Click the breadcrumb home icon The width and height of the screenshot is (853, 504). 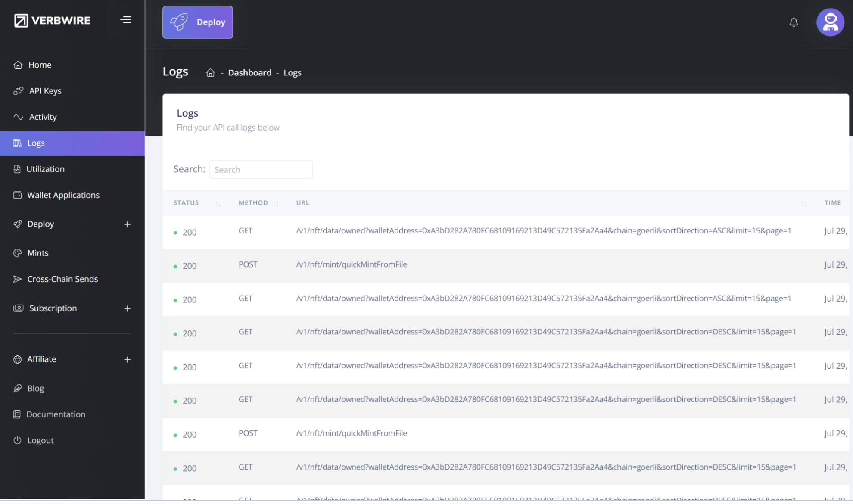point(210,73)
